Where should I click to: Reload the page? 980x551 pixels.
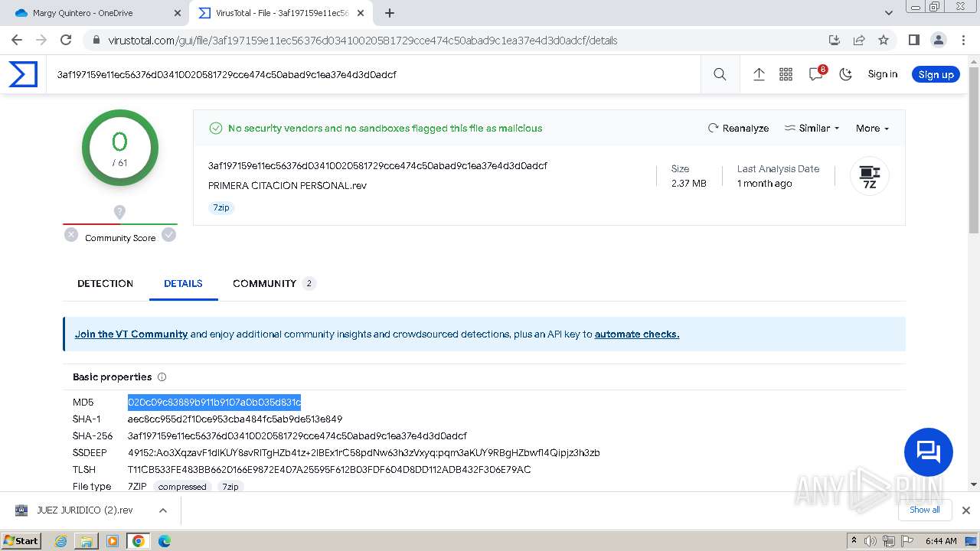(x=66, y=40)
